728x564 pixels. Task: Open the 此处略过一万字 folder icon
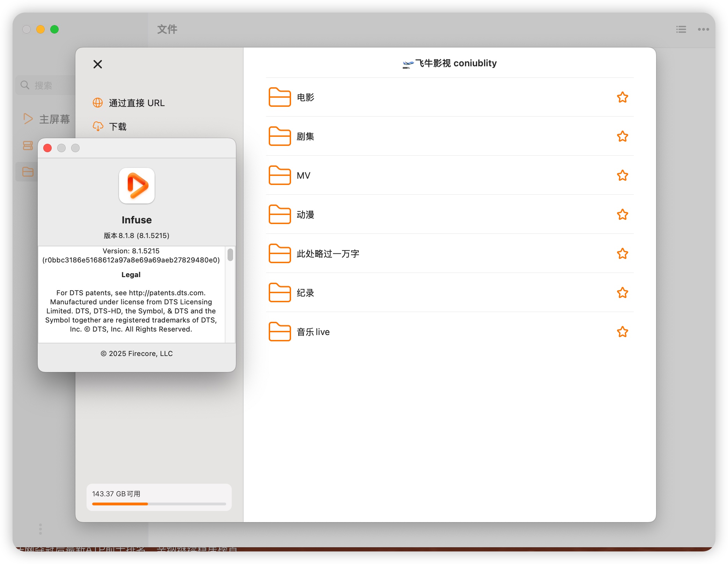coord(280,253)
